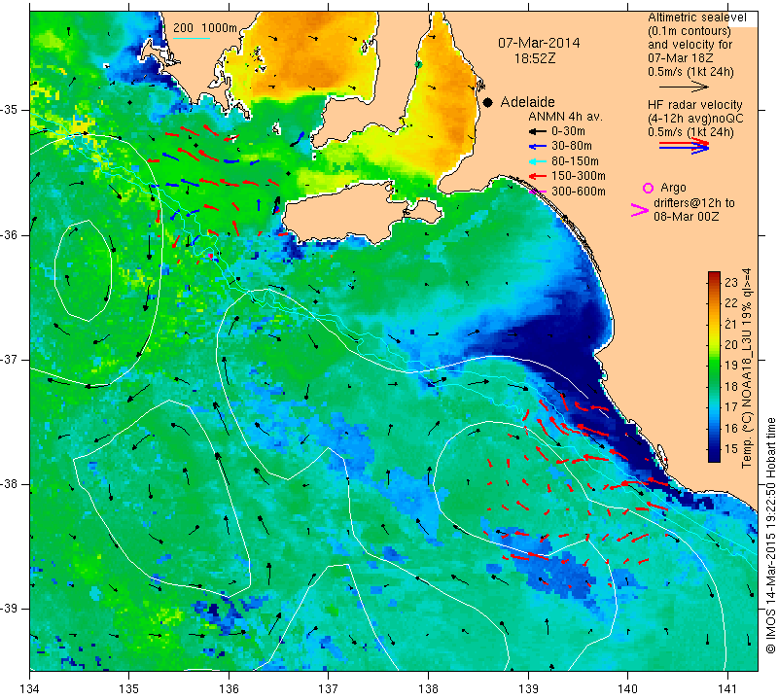Click the magenta drifters chevron symbol

pos(639,210)
